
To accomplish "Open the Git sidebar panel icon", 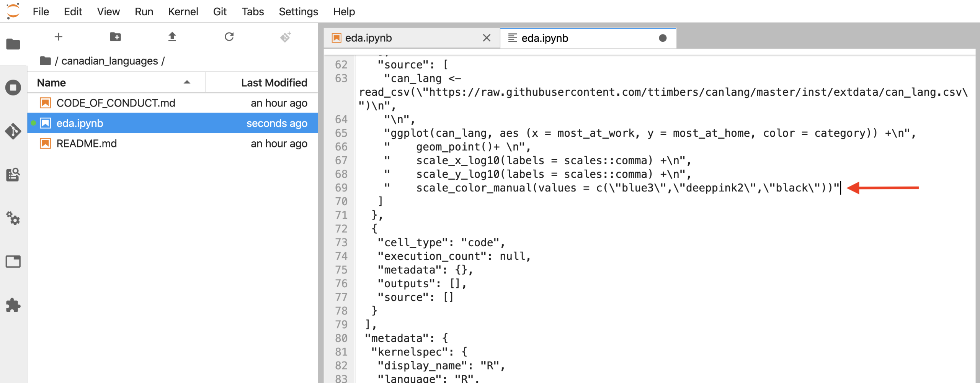I will click(x=13, y=131).
